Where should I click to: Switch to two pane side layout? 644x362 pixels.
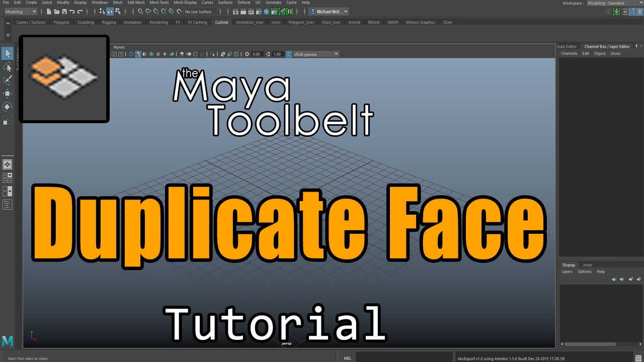click(8, 191)
